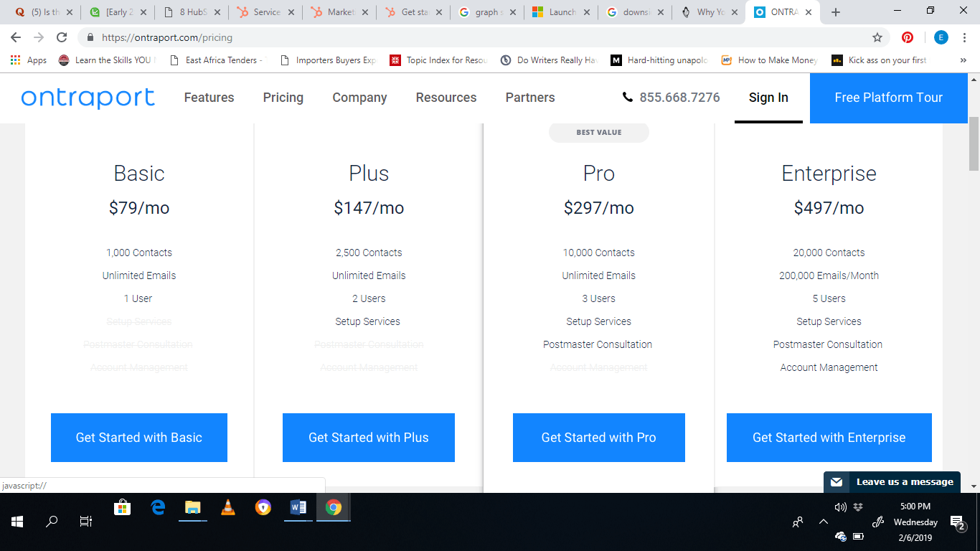The width and height of the screenshot is (980, 551).
Task: Close the ONTRA tab
Action: point(809,12)
